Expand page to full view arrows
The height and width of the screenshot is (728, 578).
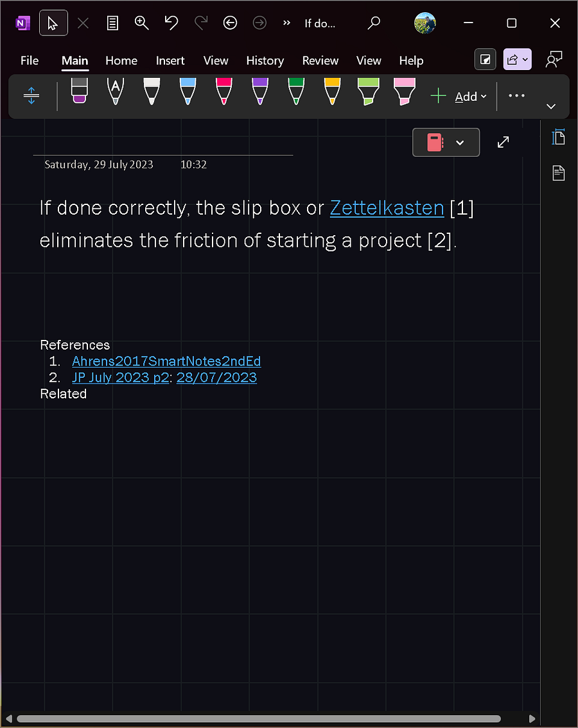[504, 142]
